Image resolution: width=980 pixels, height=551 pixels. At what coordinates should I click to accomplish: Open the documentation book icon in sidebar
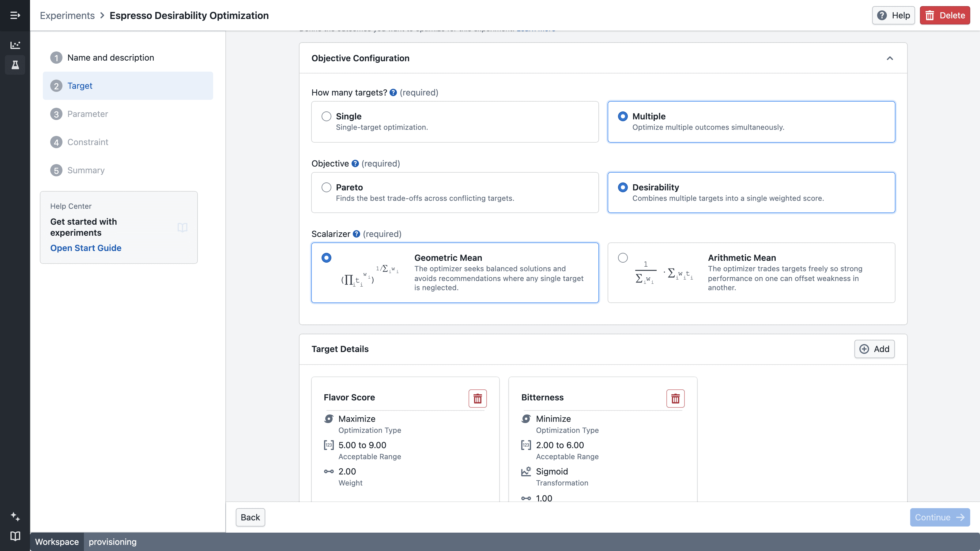coord(15,536)
